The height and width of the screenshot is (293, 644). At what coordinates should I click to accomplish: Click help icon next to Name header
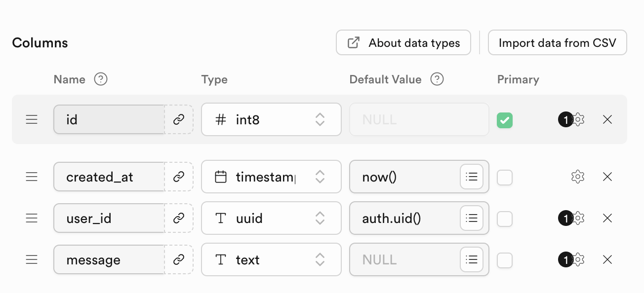101,79
